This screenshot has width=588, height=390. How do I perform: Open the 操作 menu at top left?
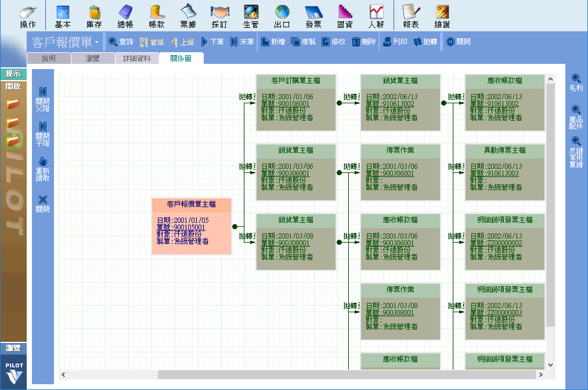[x=28, y=16]
